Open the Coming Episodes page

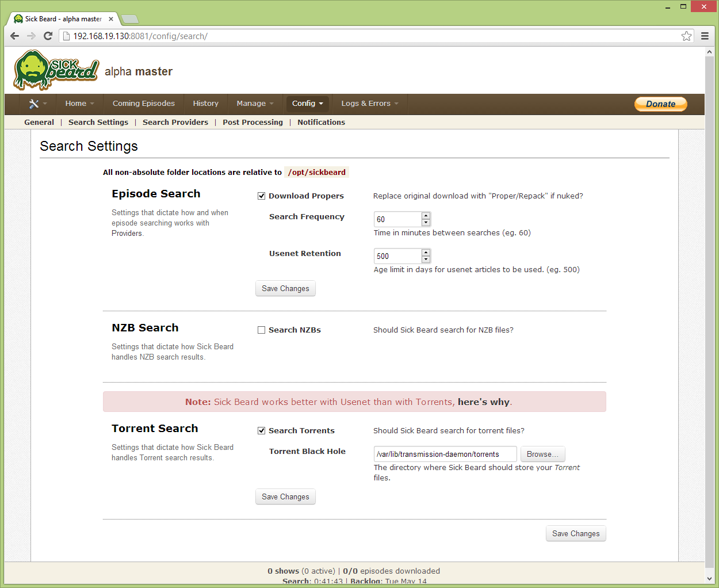[x=144, y=104]
